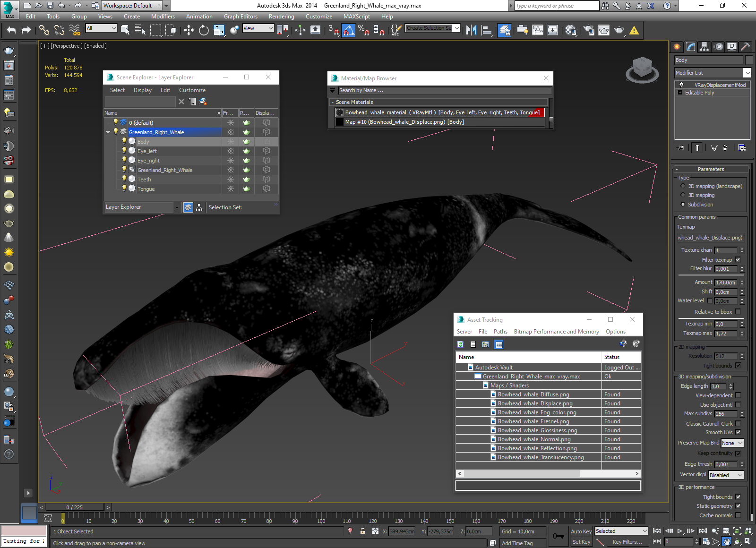
Task: Toggle Sort by Layer in Scene Explorer
Action: pos(188,207)
